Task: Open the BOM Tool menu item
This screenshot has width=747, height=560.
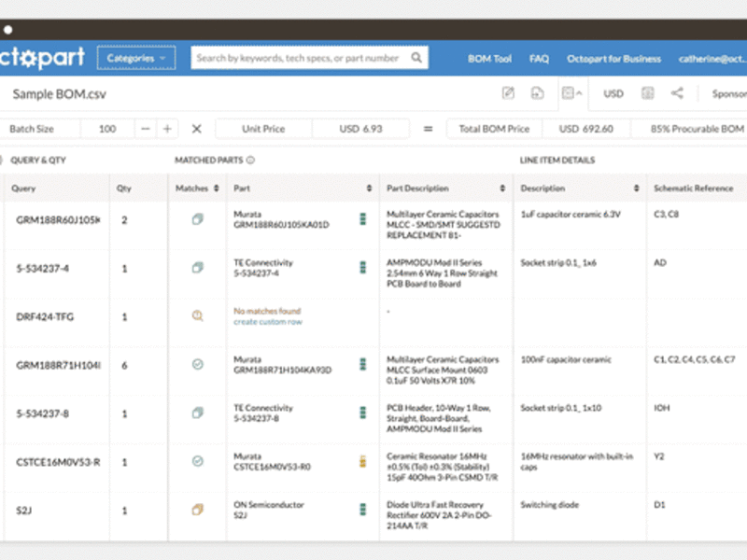Action: click(489, 59)
